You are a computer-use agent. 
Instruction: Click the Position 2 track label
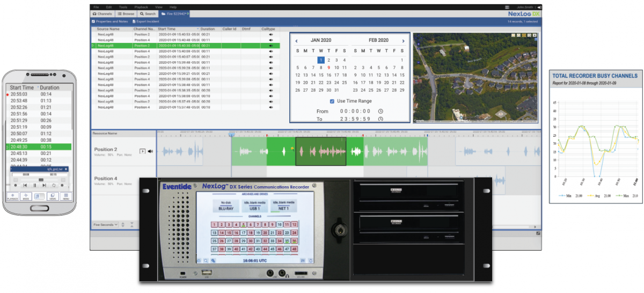(x=105, y=150)
